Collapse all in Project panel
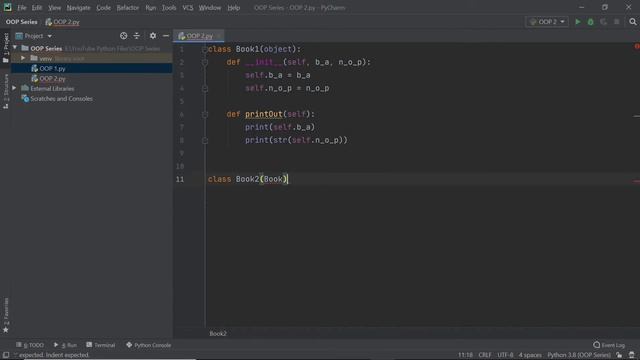The image size is (640, 360). click(136, 36)
